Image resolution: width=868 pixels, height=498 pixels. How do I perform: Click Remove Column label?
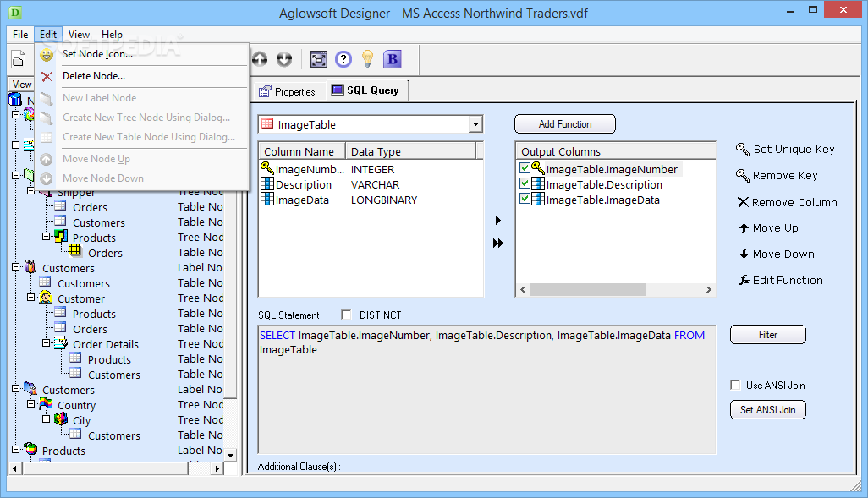point(794,203)
